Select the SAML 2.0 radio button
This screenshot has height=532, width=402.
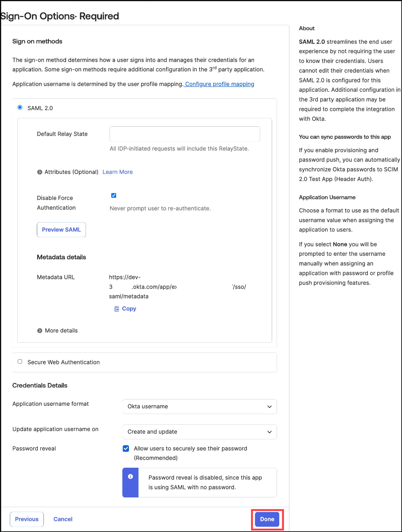tap(20, 107)
